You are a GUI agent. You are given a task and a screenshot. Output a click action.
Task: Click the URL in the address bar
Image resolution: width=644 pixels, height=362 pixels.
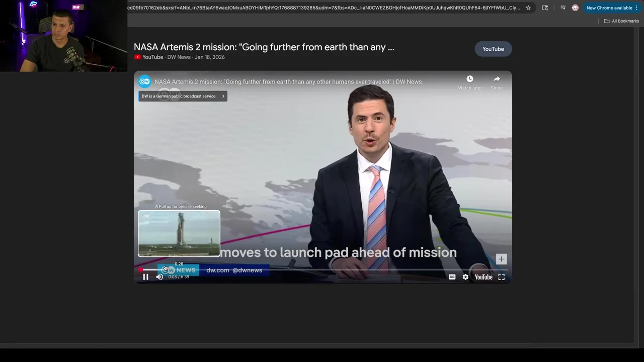coord(324,8)
